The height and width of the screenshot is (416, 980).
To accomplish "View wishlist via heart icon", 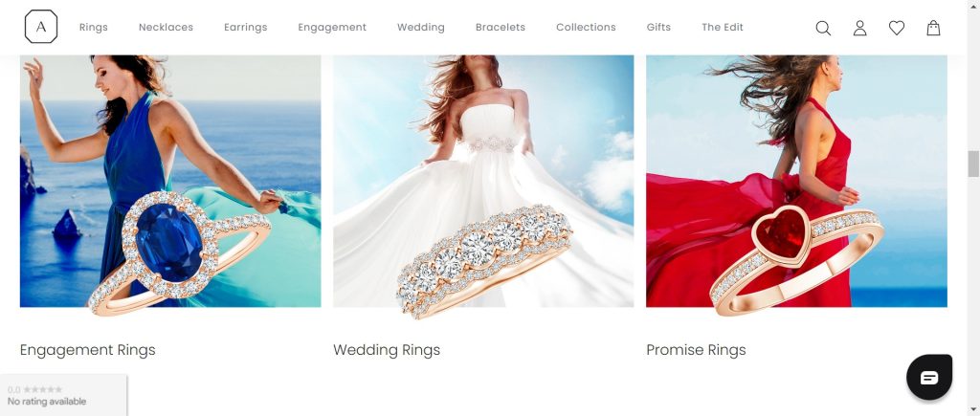I will tap(897, 28).
